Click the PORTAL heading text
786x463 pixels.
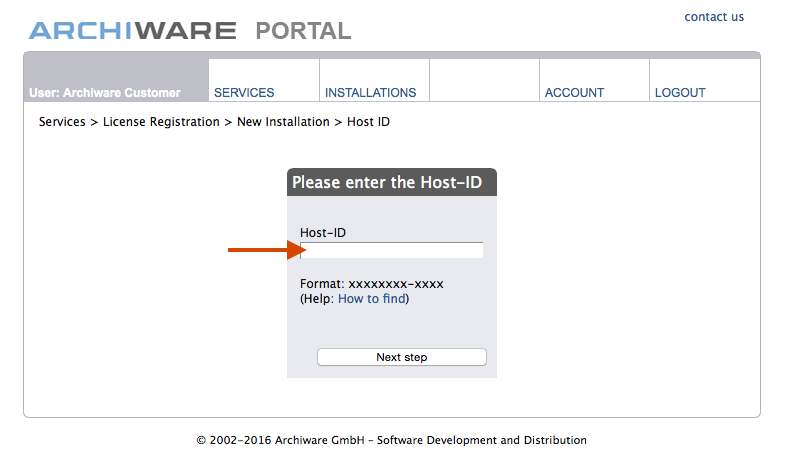point(303,31)
